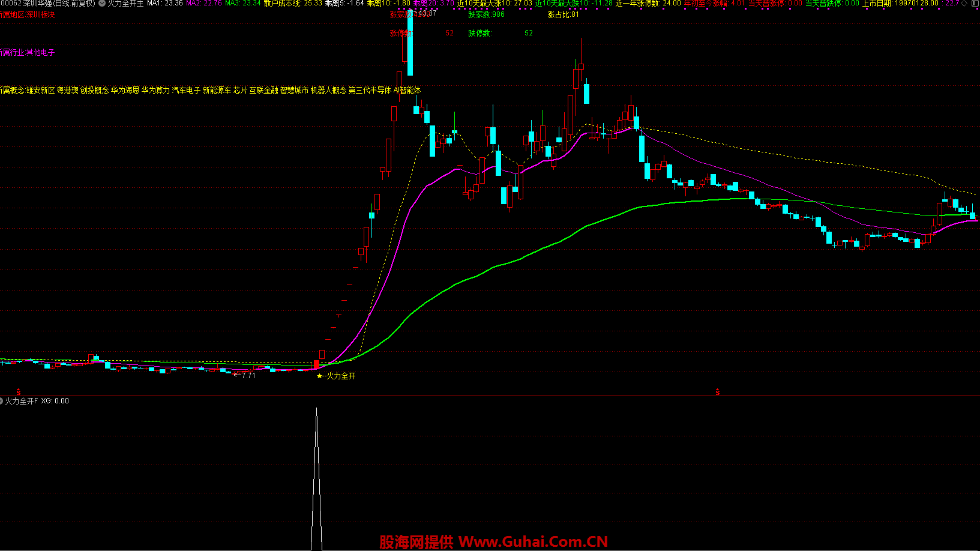
Task: Click the AI智能体 concept tag
Action: tap(407, 90)
